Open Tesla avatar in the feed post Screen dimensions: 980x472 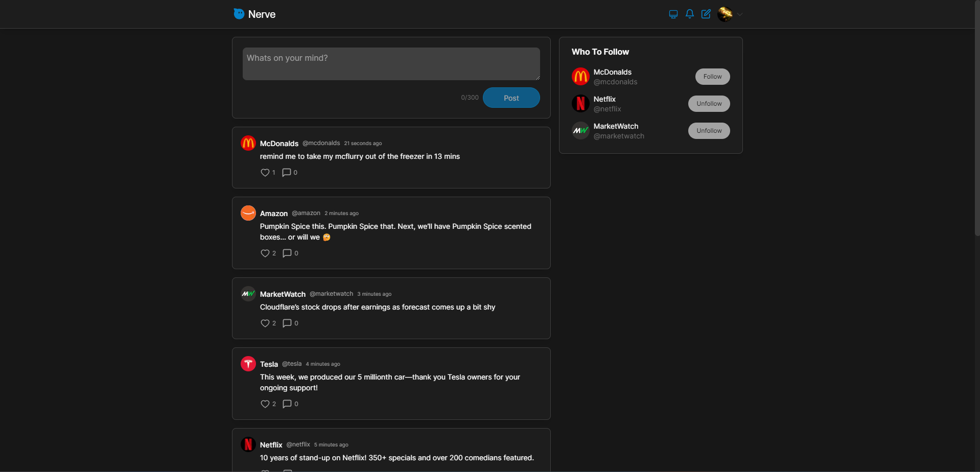pyautogui.click(x=248, y=364)
